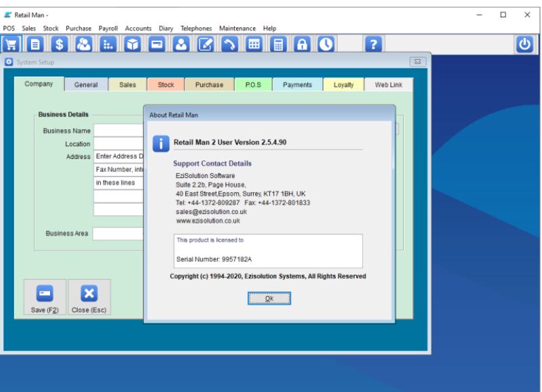Open the clock toolbar icon

pyautogui.click(x=326, y=45)
